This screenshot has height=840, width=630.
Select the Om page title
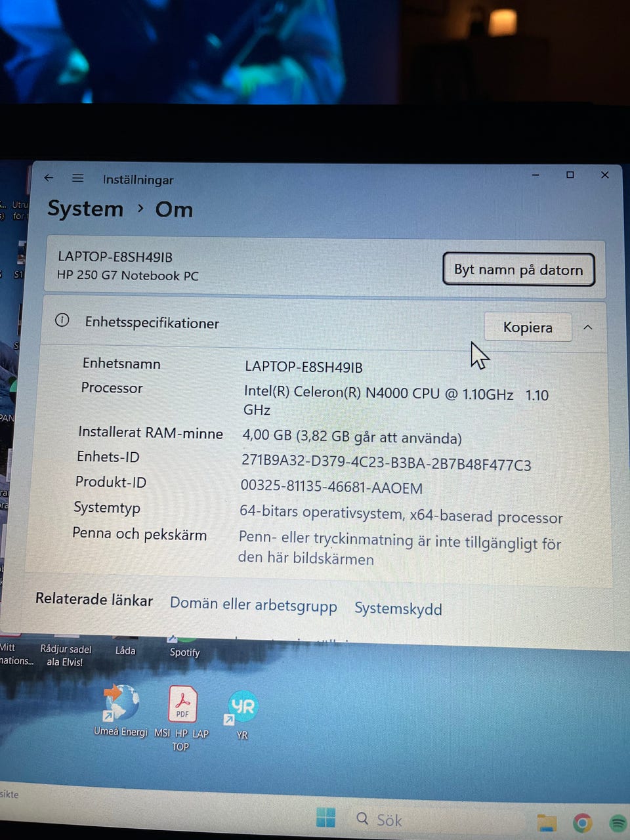[174, 209]
